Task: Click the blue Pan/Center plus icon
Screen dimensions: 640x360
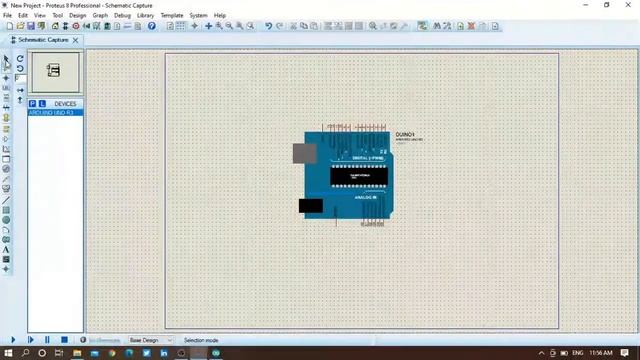Action: pos(208,26)
